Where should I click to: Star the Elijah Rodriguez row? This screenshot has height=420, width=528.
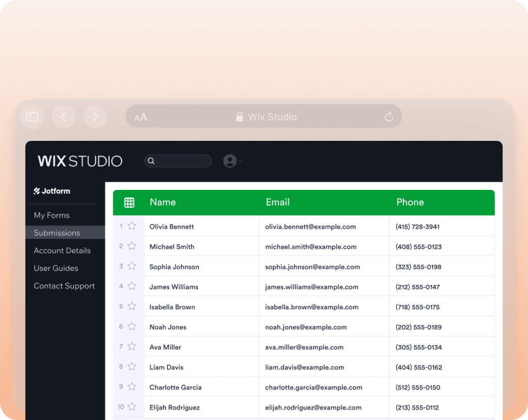[132, 407]
